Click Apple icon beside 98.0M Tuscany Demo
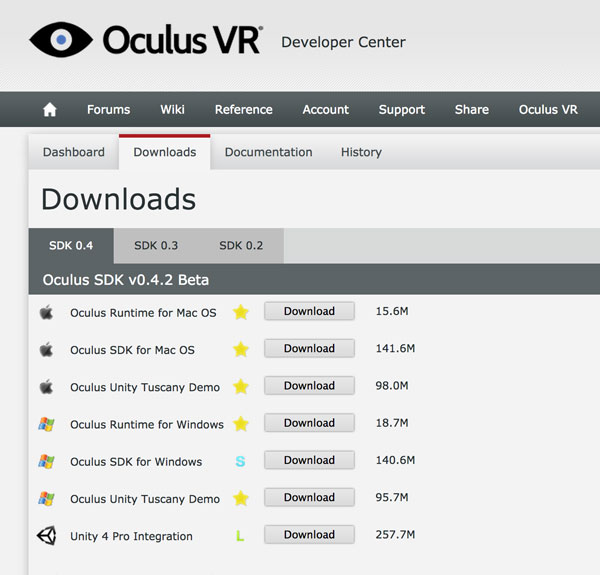The width and height of the screenshot is (600, 575). coord(46,386)
